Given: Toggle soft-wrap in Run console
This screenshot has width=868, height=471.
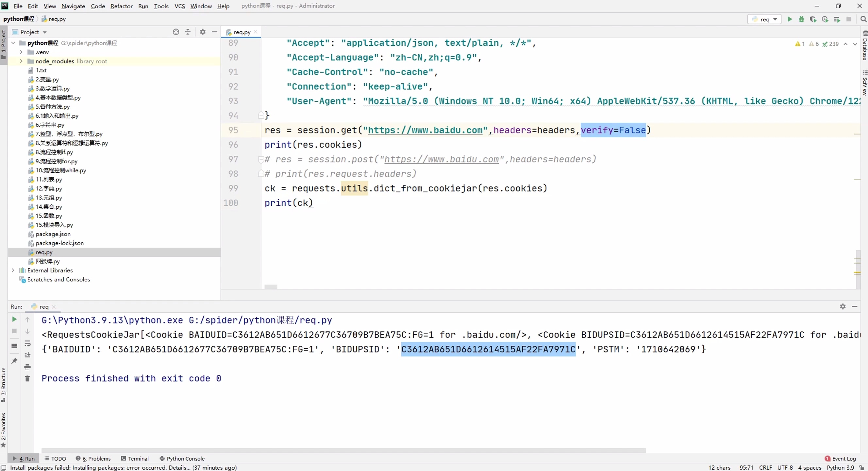Looking at the screenshot, I should [28, 343].
